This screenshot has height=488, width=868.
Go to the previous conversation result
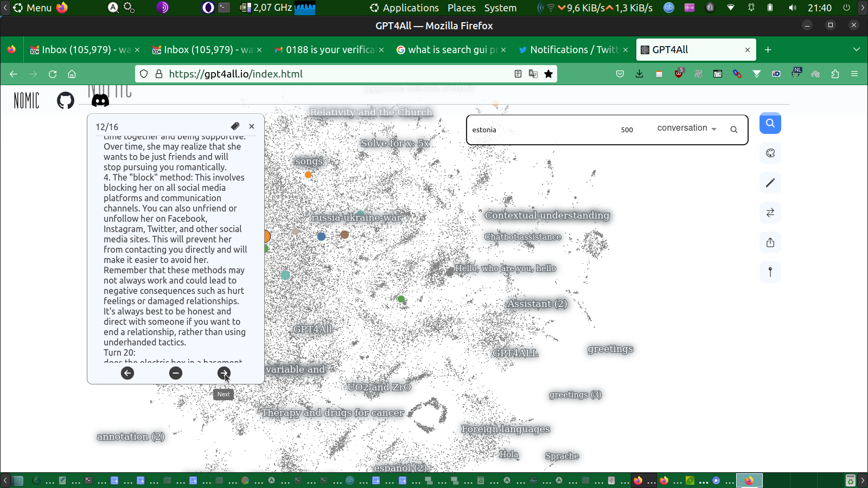[x=127, y=373]
